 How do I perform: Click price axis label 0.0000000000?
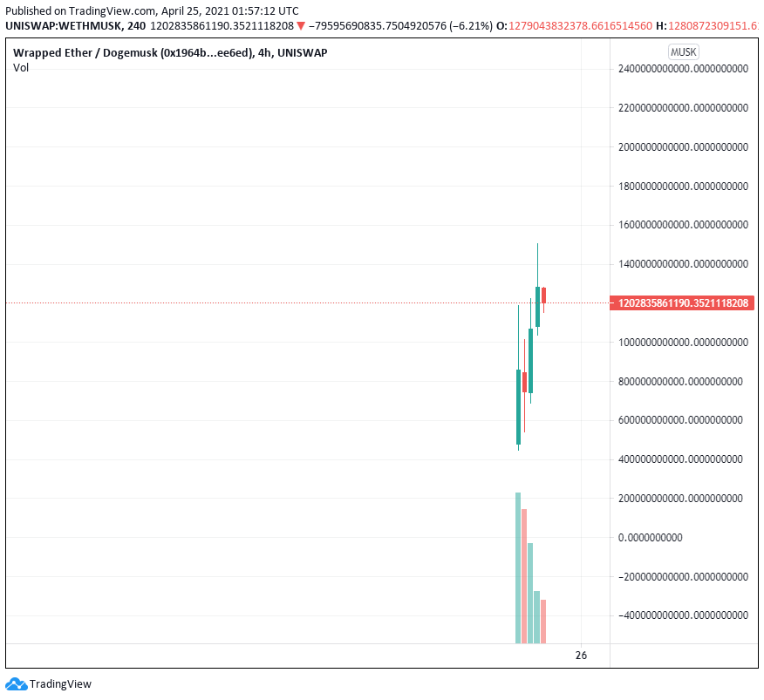click(650, 538)
